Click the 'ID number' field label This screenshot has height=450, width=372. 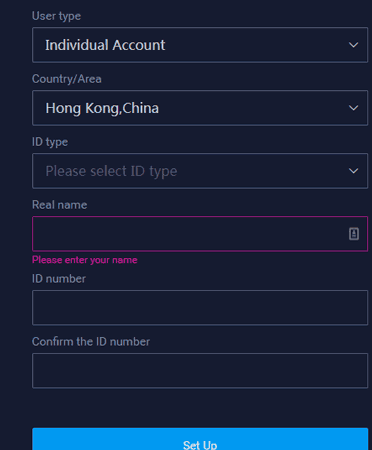click(x=59, y=279)
